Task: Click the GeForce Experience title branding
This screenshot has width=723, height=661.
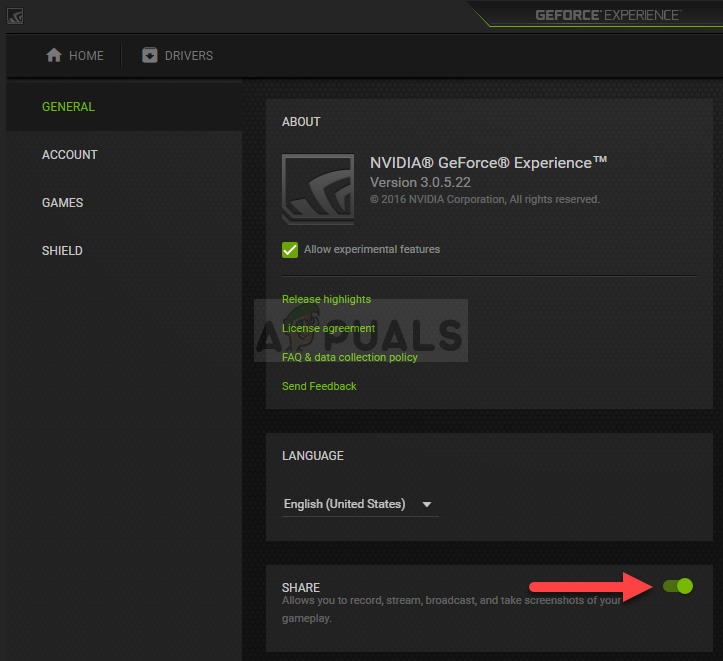Action: (x=607, y=15)
